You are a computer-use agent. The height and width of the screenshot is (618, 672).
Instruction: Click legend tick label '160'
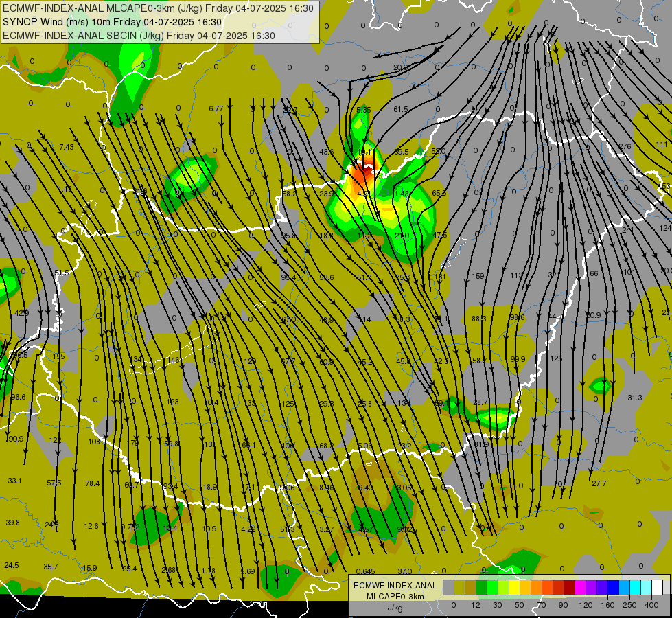[x=607, y=605]
